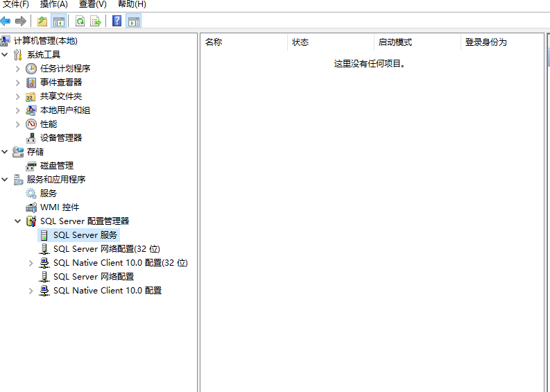Expand the 性能 node
Viewport: 550px width, 392px height.
18,124
